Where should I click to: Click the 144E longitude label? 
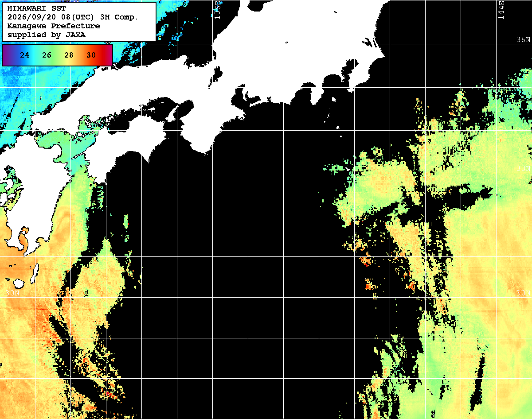(501, 10)
